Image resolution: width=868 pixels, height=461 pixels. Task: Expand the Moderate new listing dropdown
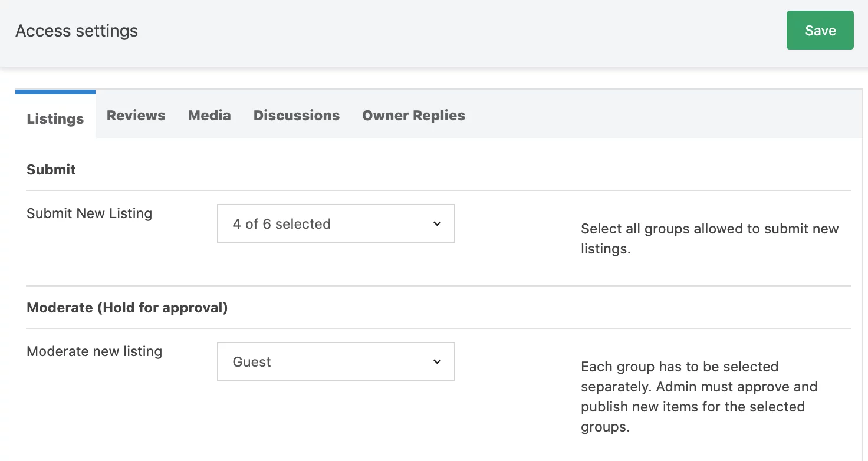point(336,361)
